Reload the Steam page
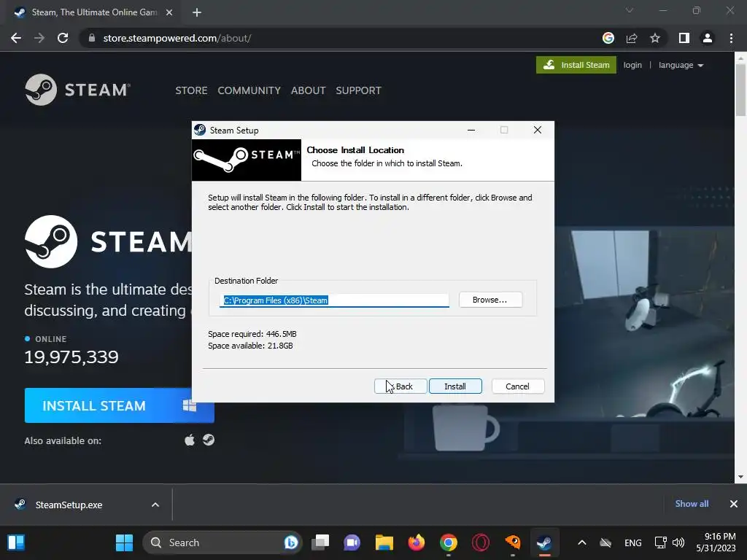Viewport: 747px width, 560px height. tap(63, 38)
